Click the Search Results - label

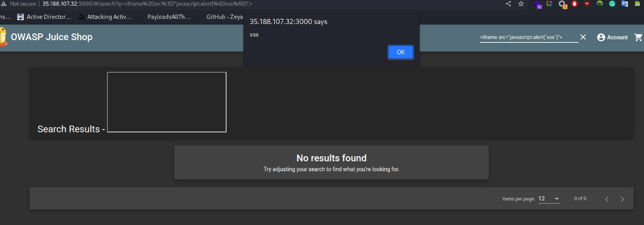pos(71,129)
